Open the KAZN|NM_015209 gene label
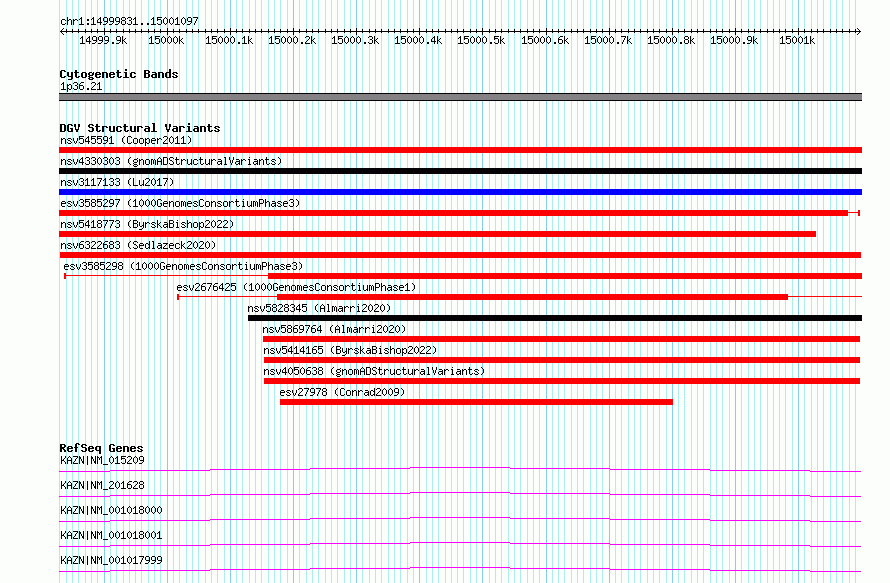890x583 pixels. point(102,460)
